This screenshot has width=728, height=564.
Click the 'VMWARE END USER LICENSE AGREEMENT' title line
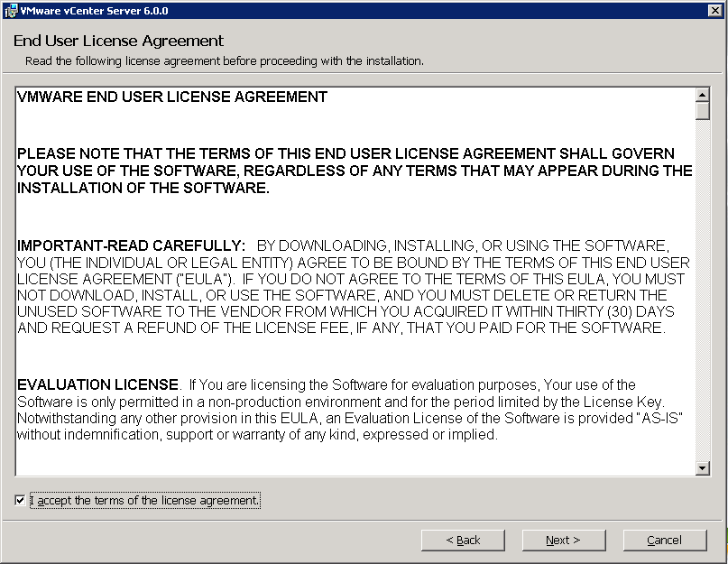(172, 97)
